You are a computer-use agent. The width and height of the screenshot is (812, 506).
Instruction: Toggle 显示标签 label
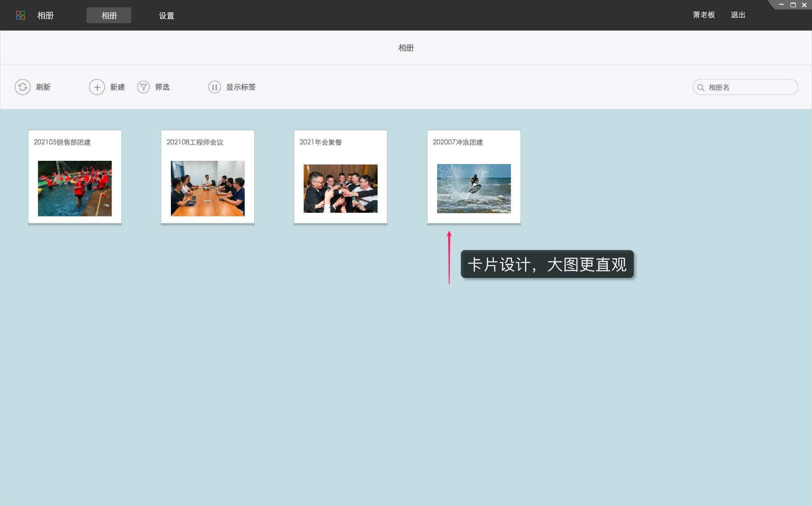pyautogui.click(x=241, y=87)
